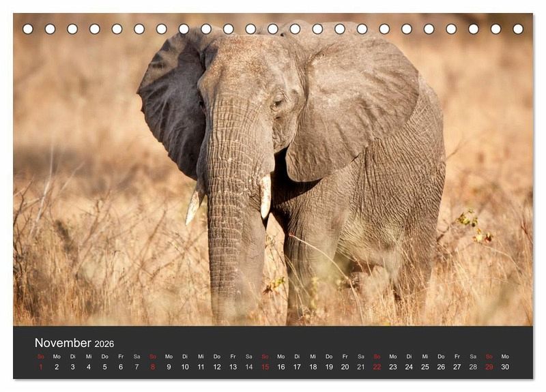This screenshot has height=392, width=546.
Task: Click the 'Mo' label above date 30
Action: point(505,357)
